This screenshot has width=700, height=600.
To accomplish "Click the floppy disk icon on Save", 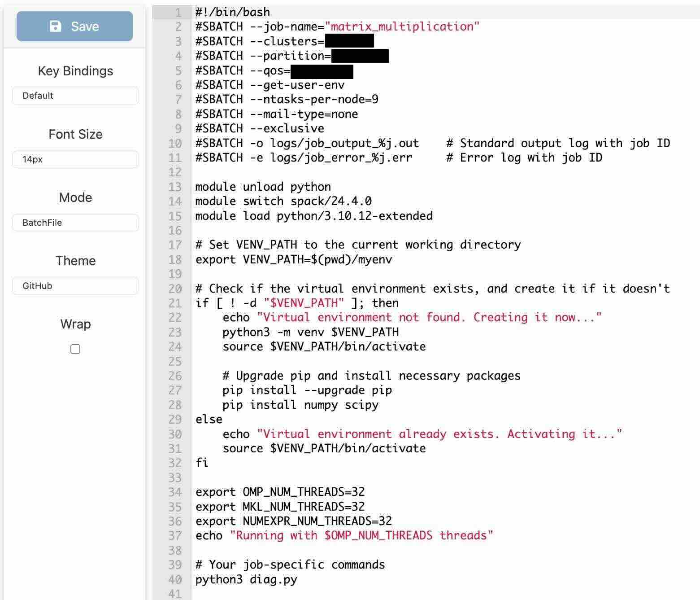I will click(55, 26).
